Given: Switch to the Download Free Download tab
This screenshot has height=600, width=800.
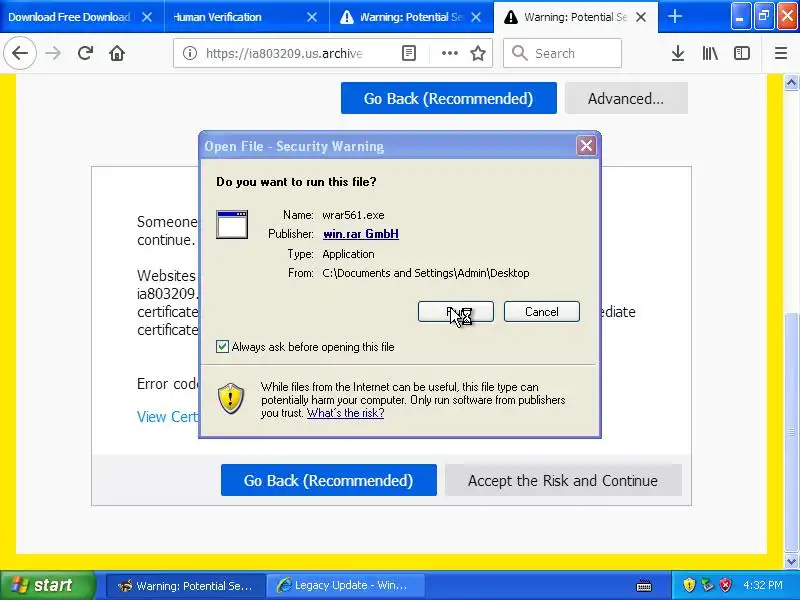Looking at the screenshot, I should point(69,17).
